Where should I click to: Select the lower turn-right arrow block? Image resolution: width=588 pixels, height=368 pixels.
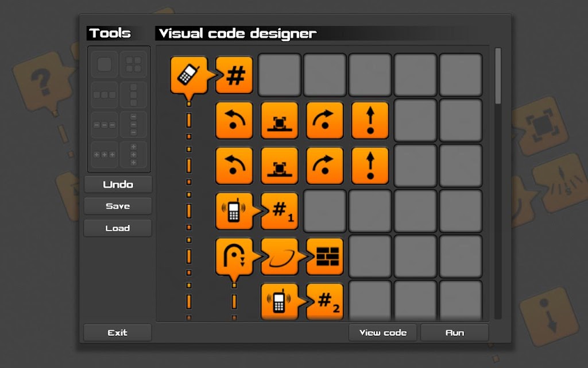325,166
